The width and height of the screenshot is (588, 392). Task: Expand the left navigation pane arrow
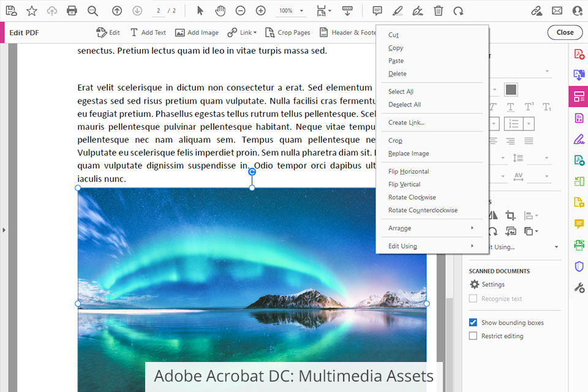click(x=4, y=230)
